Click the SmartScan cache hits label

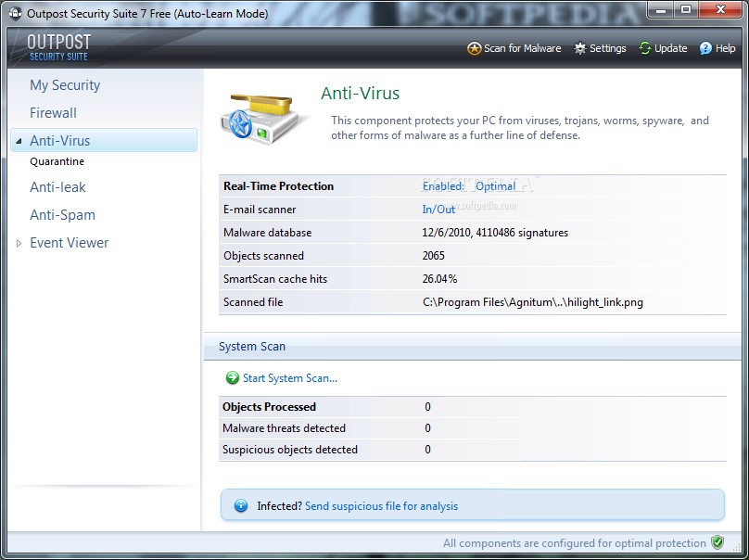275,279
